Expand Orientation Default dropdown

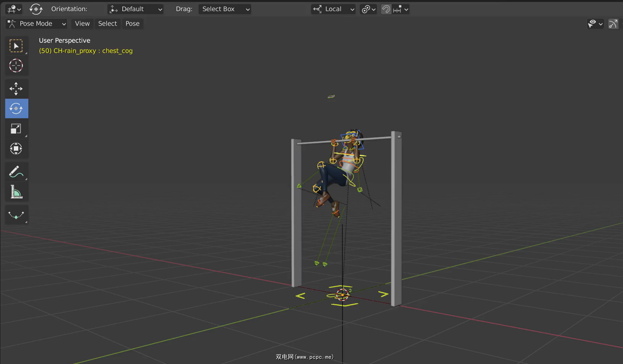(135, 9)
